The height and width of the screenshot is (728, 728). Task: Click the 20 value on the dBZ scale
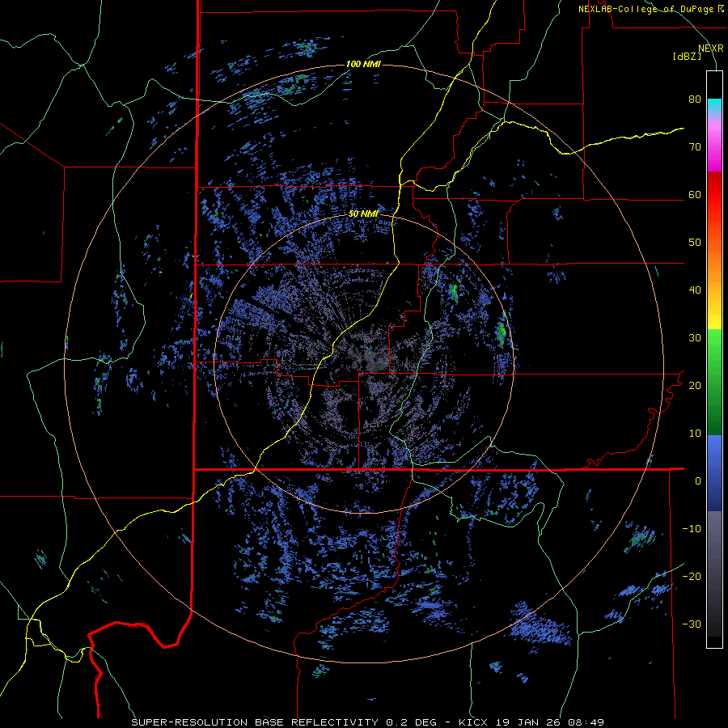(695, 386)
